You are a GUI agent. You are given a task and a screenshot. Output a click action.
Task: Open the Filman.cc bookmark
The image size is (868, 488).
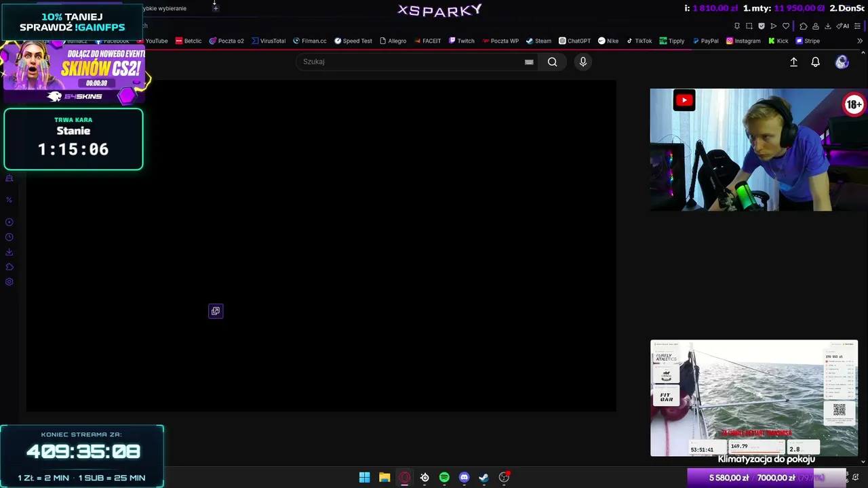coord(310,41)
